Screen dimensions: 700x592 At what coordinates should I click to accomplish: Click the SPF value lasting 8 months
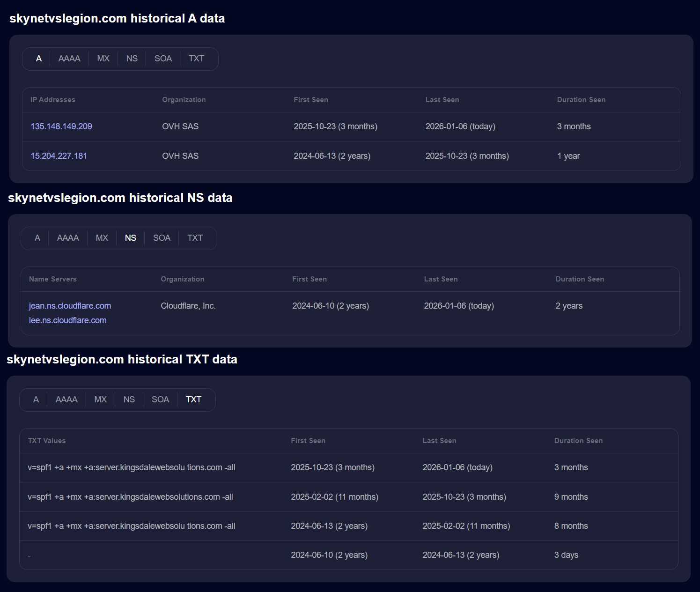click(132, 526)
